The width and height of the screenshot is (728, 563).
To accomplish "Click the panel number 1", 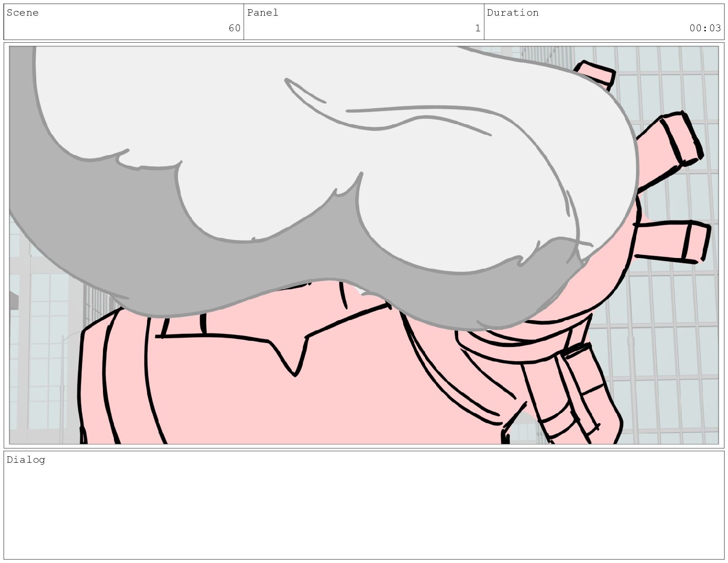I will pos(478,28).
